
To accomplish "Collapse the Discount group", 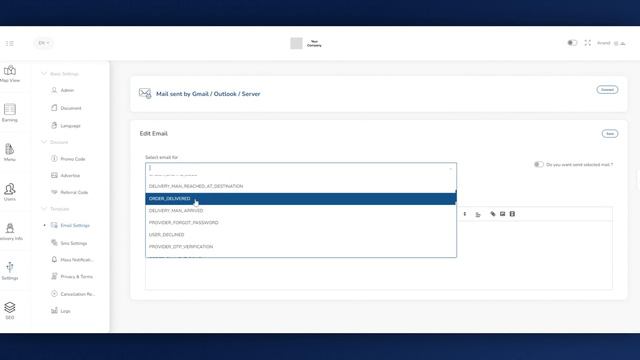I will 55,142.
